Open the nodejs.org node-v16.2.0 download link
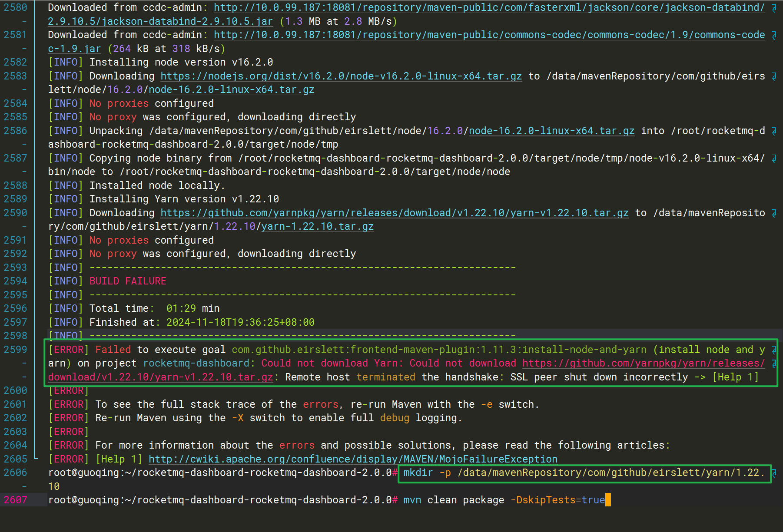This screenshot has height=532, width=783. tap(341, 76)
